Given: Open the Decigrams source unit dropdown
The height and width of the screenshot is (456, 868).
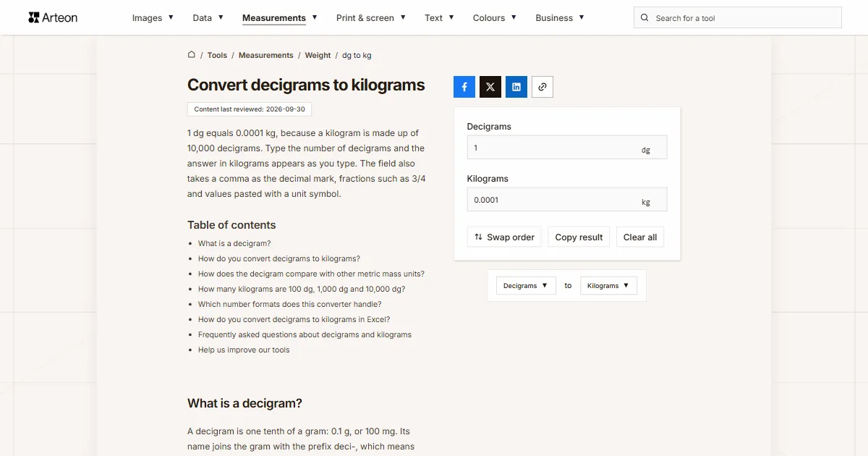Looking at the screenshot, I should pyautogui.click(x=526, y=286).
